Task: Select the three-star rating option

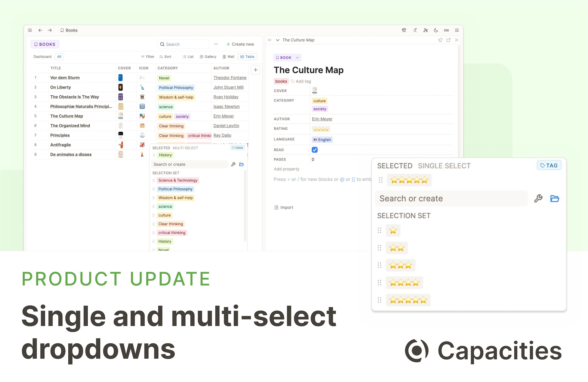Action: (400, 265)
